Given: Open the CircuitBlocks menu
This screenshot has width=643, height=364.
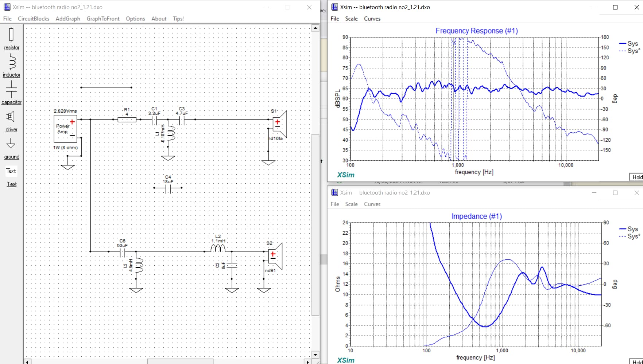Looking at the screenshot, I should [34, 19].
